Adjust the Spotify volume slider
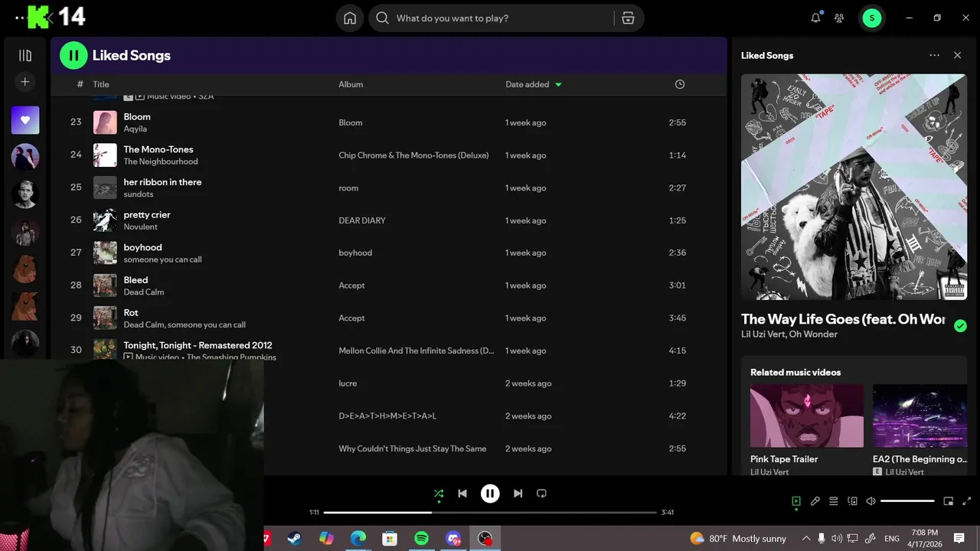Screen dimensions: 980x551 [907, 501]
